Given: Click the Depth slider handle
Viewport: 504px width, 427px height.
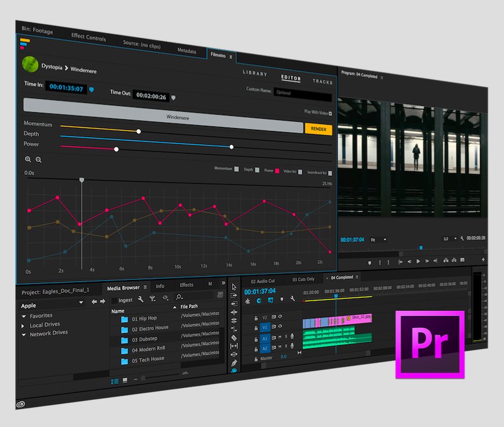Looking at the screenshot, I should (x=231, y=146).
